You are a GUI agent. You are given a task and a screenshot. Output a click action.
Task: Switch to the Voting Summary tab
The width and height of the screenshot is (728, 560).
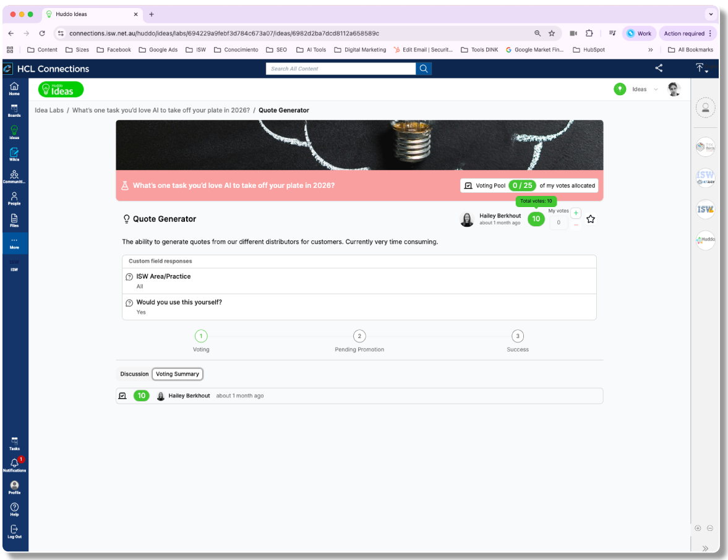tap(178, 374)
